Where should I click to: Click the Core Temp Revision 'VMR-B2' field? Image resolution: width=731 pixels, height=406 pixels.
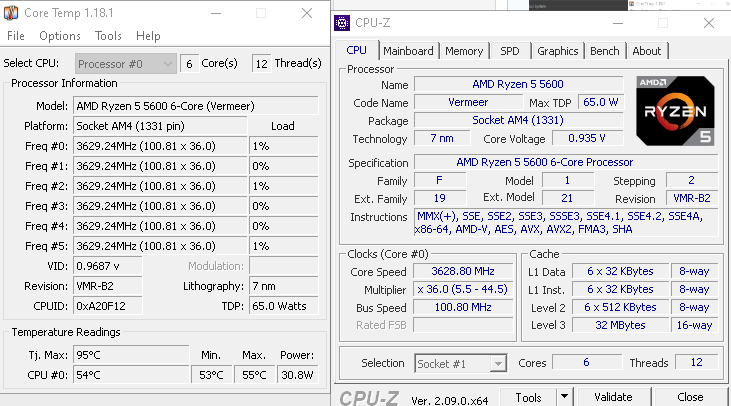coord(107,286)
